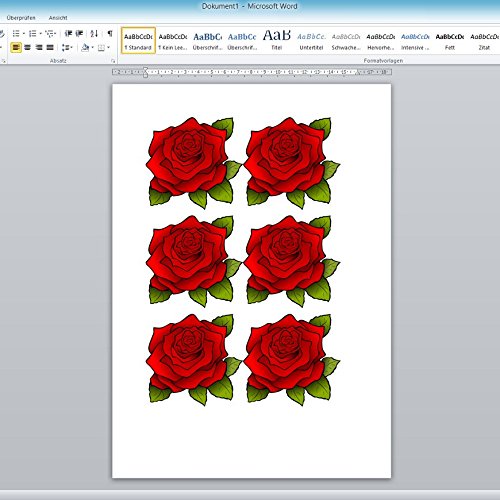Toggle paragraph marks (¶) display
This screenshot has height=500, width=500.
coord(110,33)
